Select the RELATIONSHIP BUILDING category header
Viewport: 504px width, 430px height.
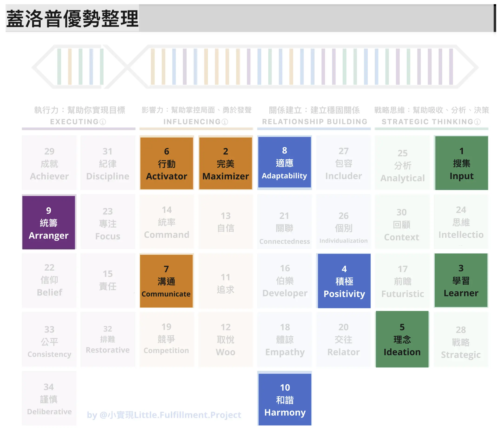point(315,121)
